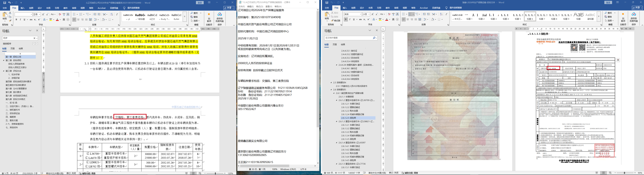Apply yellow highlight color in left Word
The width and height of the screenshot is (644, 175).
click(x=50, y=20)
